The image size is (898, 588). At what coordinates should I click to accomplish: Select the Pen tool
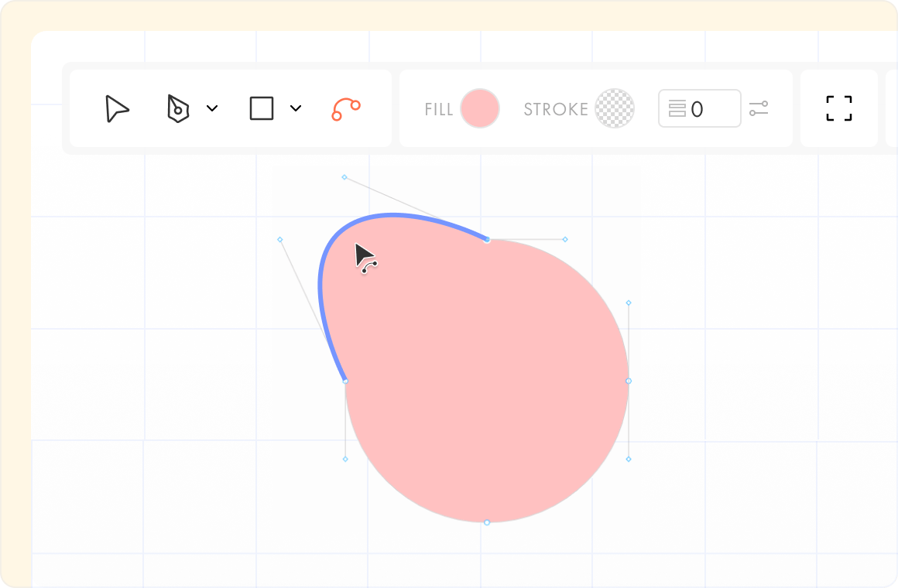point(177,108)
